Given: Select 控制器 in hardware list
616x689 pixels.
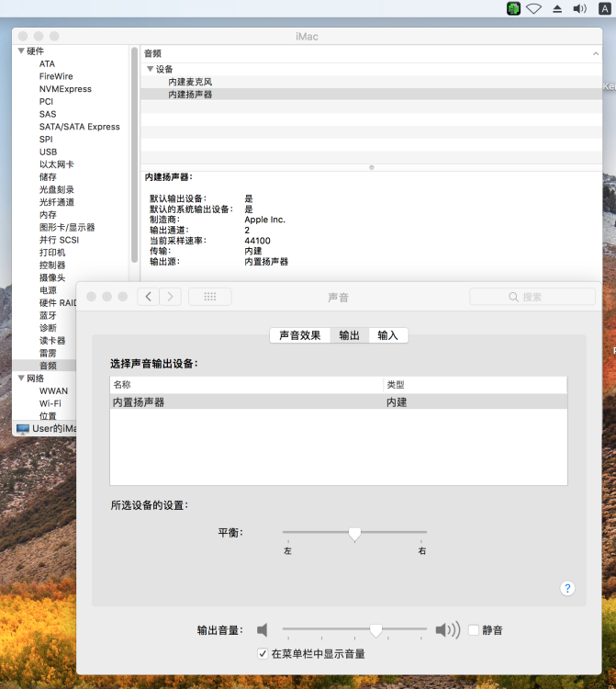Looking at the screenshot, I should tap(52, 265).
